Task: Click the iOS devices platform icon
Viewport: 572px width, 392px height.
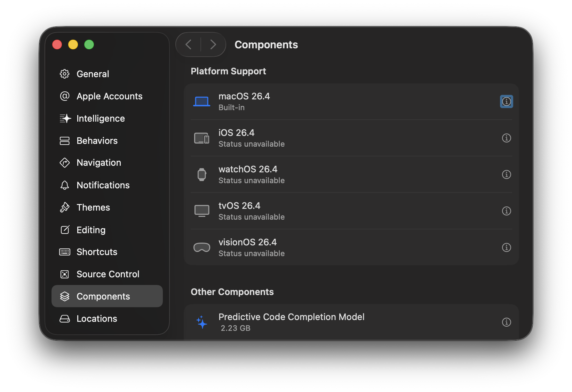Action: (202, 138)
